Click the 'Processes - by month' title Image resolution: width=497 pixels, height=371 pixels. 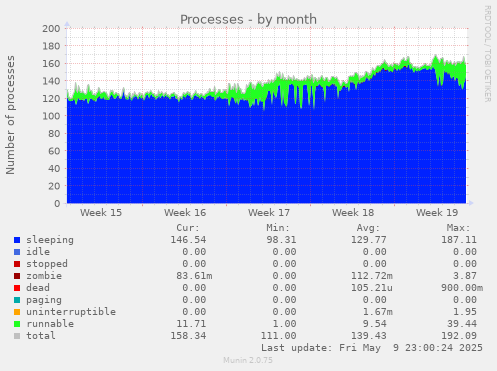[248, 20]
